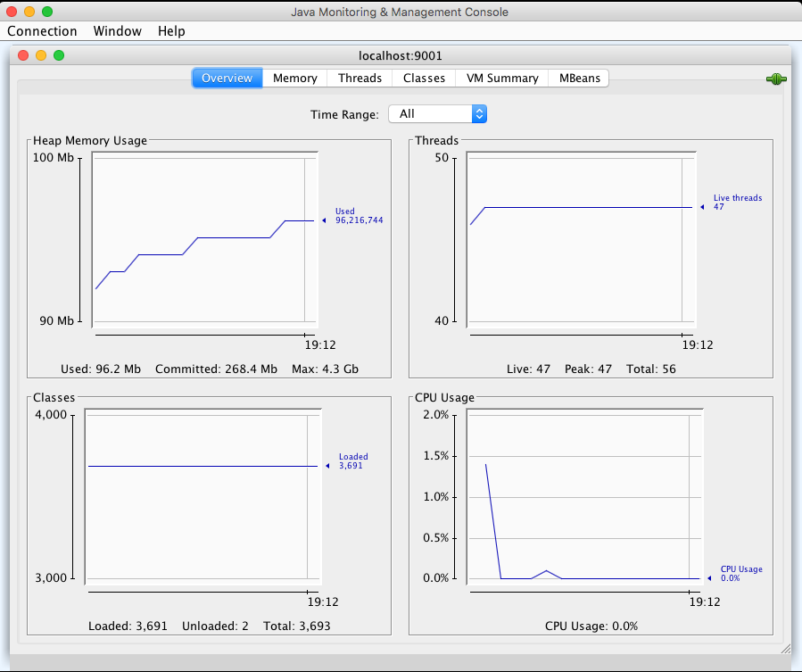Select the MBeans tab
802x672 pixels.
pos(579,79)
